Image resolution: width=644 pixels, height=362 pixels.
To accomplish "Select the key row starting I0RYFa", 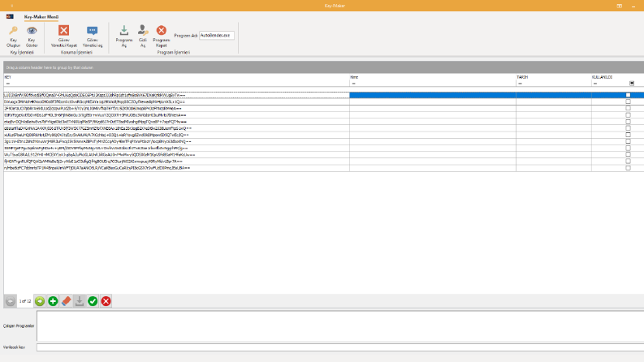I will (176, 115).
